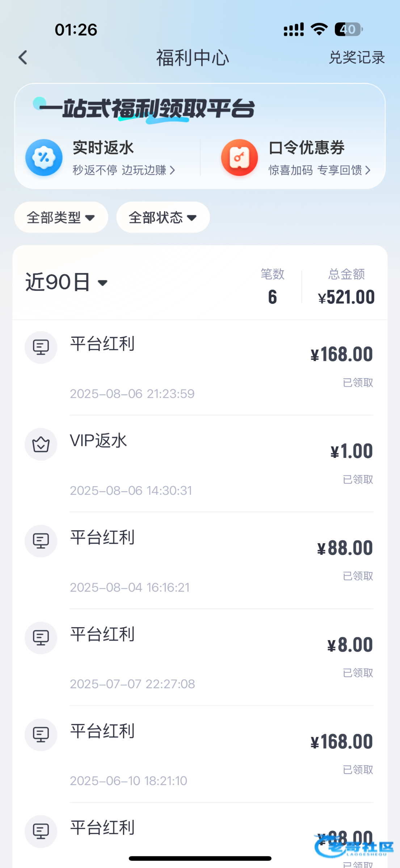400x868 pixels.
Task: Tap the red 口令优惠券 coupon icon
Action: (x=239, y=158)
